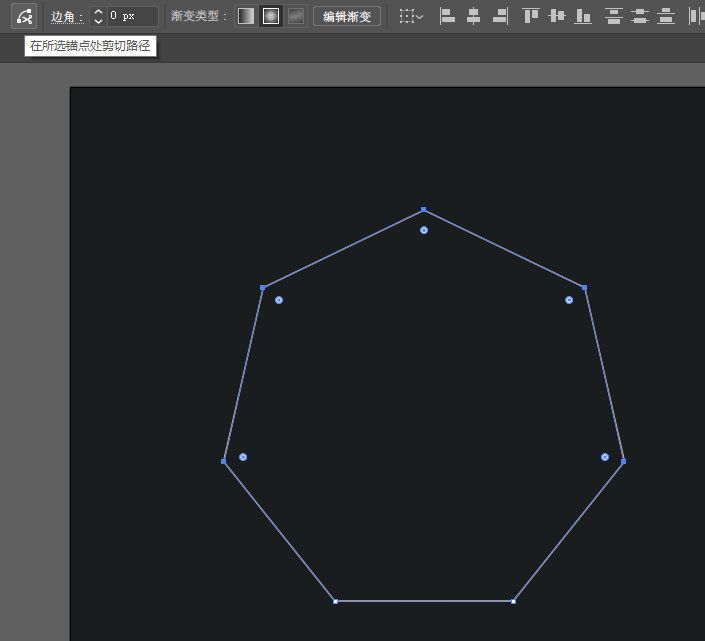Click the corner widget near leftmost anchor
The height and width of the screenshot is (641, 705).
(x=243, y=457)
